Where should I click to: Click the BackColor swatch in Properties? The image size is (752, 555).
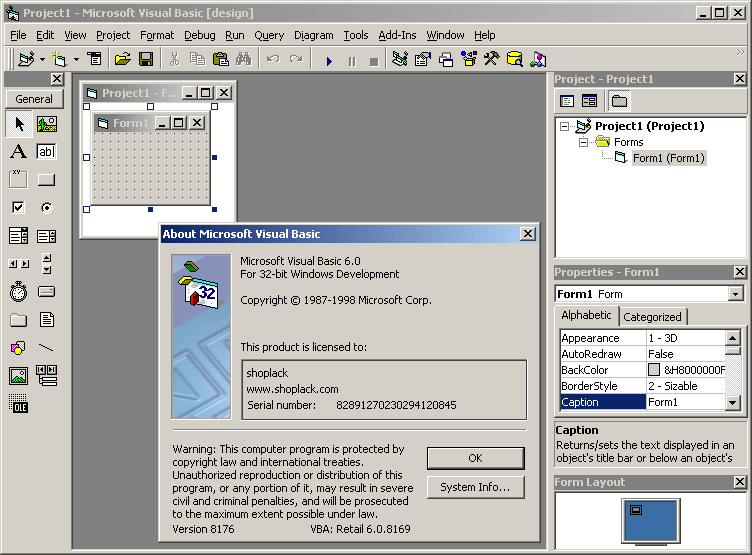[x=654, y=370]
